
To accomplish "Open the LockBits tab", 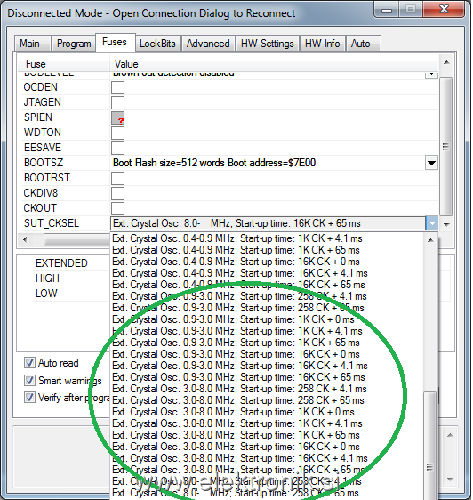I will (x=157, y=44).
